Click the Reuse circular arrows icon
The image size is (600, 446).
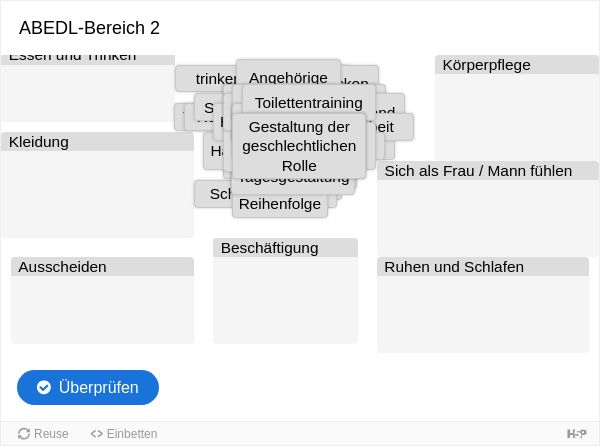coord(24,434)
